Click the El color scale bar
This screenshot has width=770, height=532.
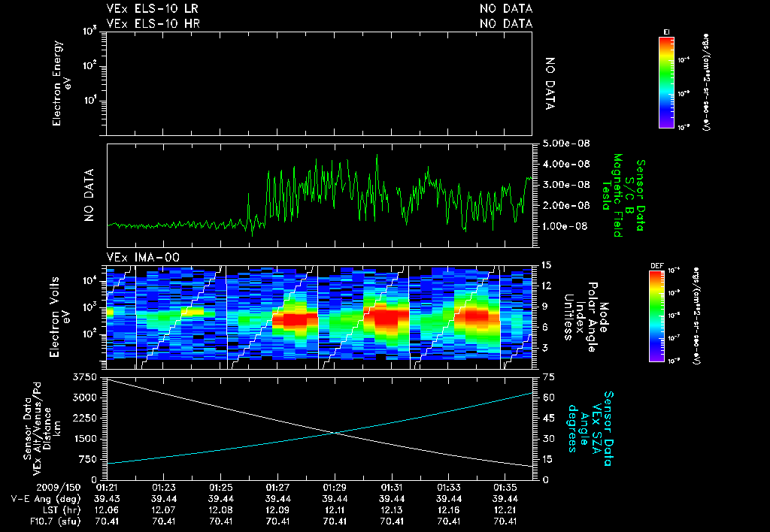coord(666,83)
